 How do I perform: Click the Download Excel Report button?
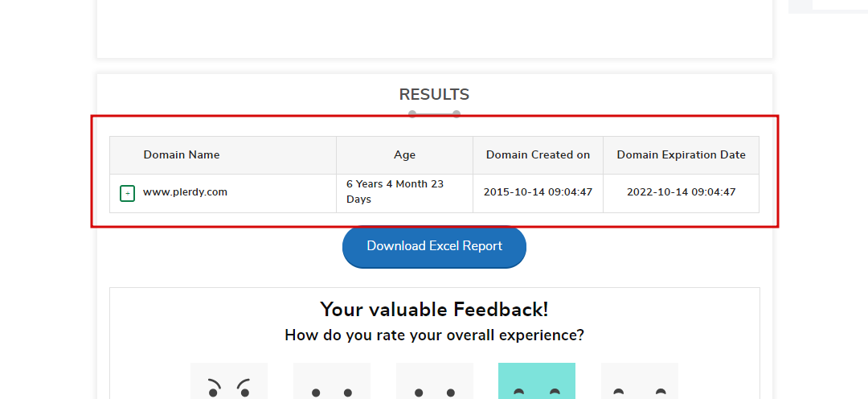click(434, 247)
